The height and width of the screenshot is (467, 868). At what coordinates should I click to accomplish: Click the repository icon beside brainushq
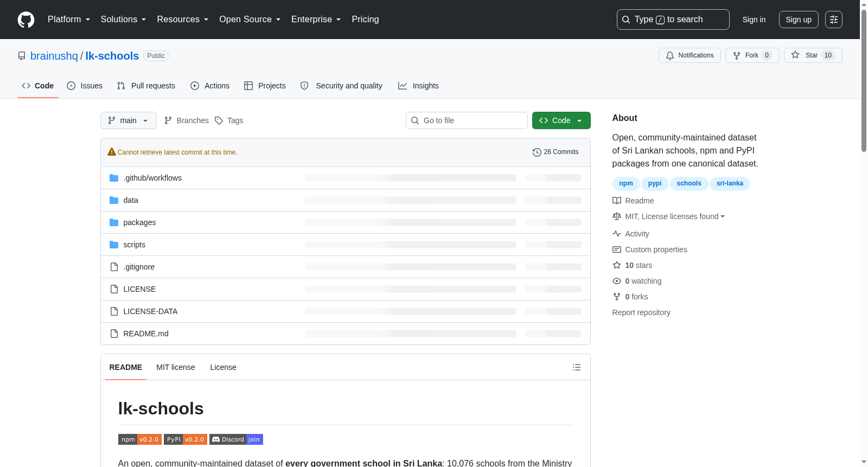coord(22,56)
